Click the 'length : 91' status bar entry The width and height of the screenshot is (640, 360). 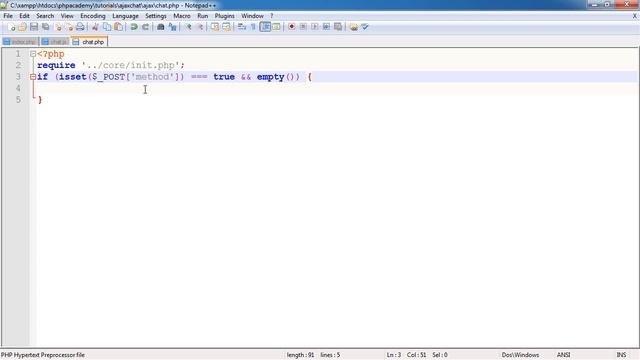(300, 355)
